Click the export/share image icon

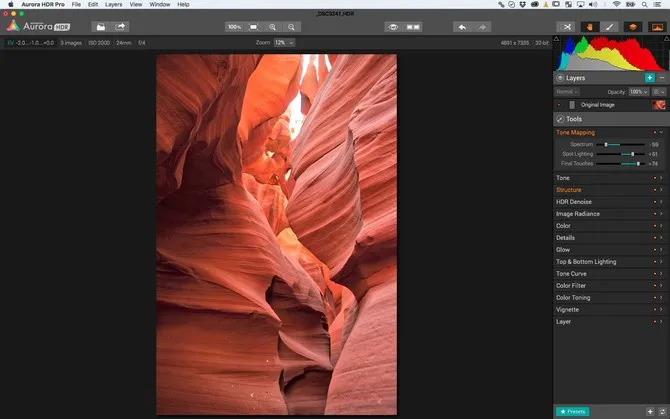pyautogui.click(x=120, y=27)
